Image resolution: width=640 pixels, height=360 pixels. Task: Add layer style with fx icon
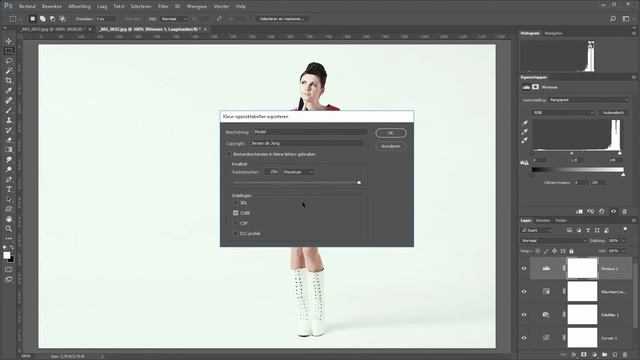[x=573, y=355]
